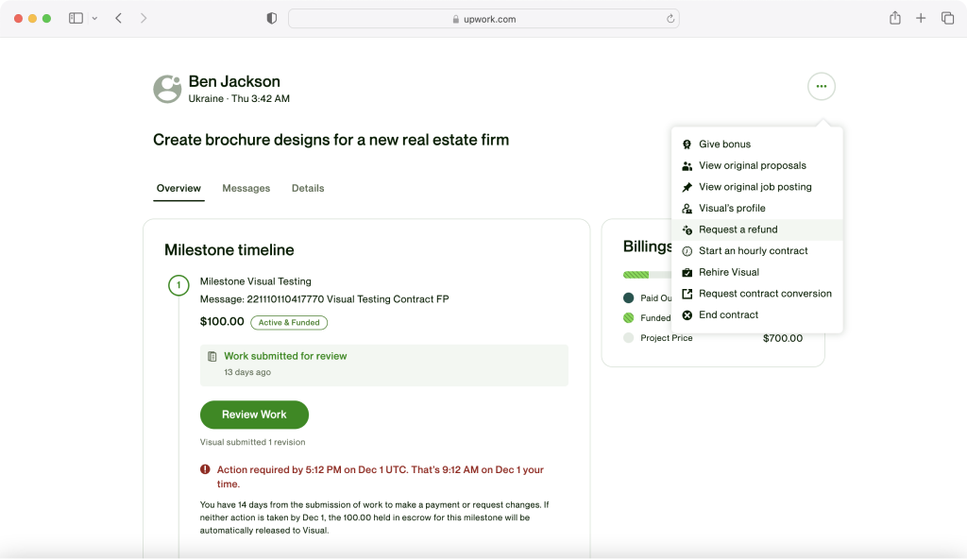This screenshot has width=967, height=560.
Task: Expand the sidebar dropdown chevron
Action: [x=94, y=19]
